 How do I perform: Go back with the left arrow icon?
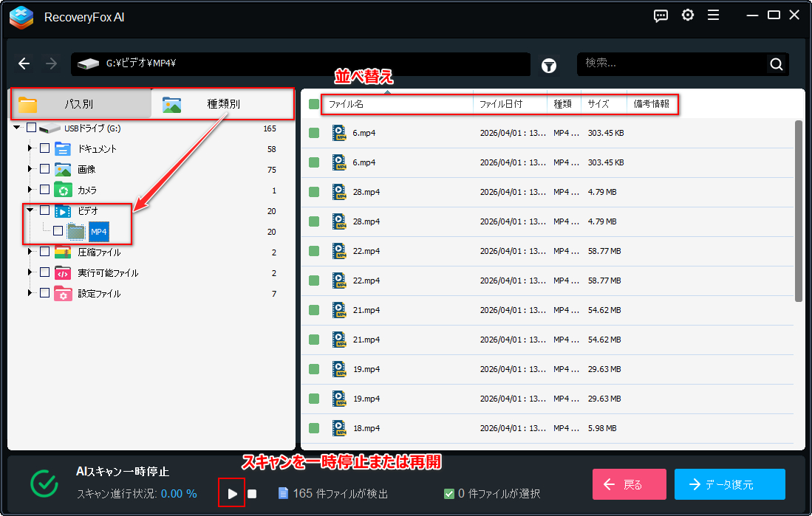click(24, 63)
